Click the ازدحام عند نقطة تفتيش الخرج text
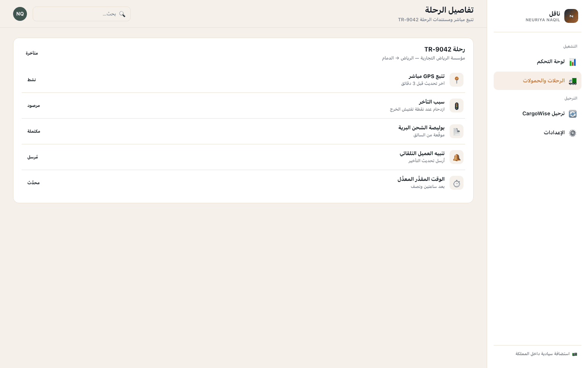588x368 pixels. click(x=417, y=109)
